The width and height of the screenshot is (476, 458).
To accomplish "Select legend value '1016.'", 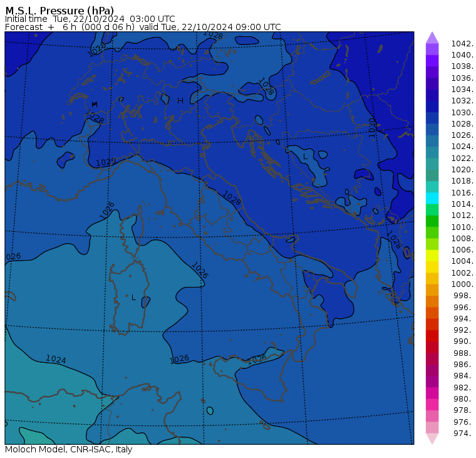I will 462,192.
